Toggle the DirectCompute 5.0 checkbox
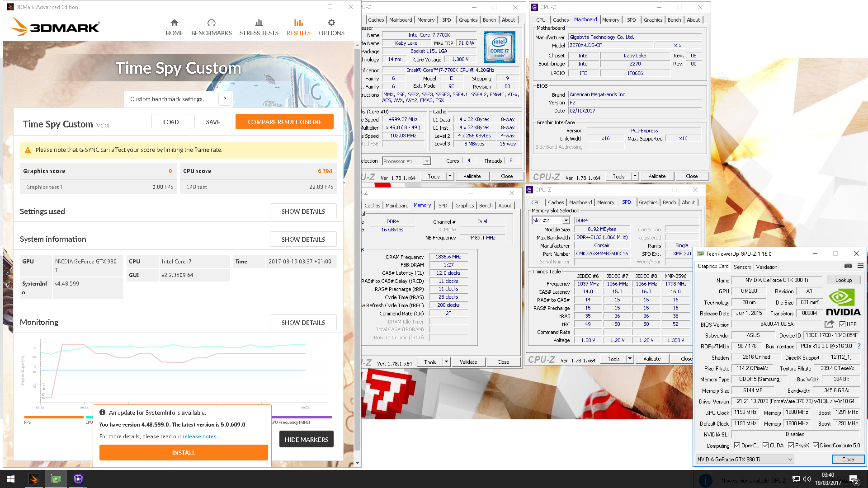Viewport: 868px width, 488px height. tap(816, 446)
